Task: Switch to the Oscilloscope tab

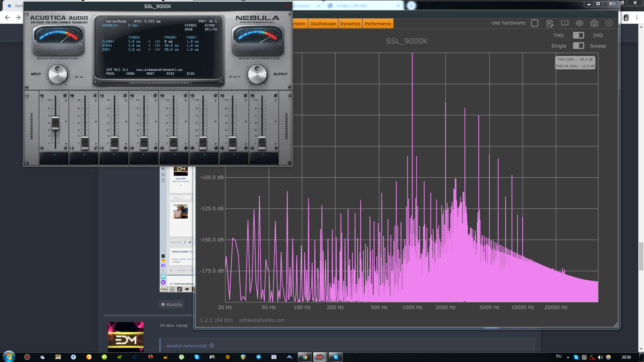Action: [323, 23]
